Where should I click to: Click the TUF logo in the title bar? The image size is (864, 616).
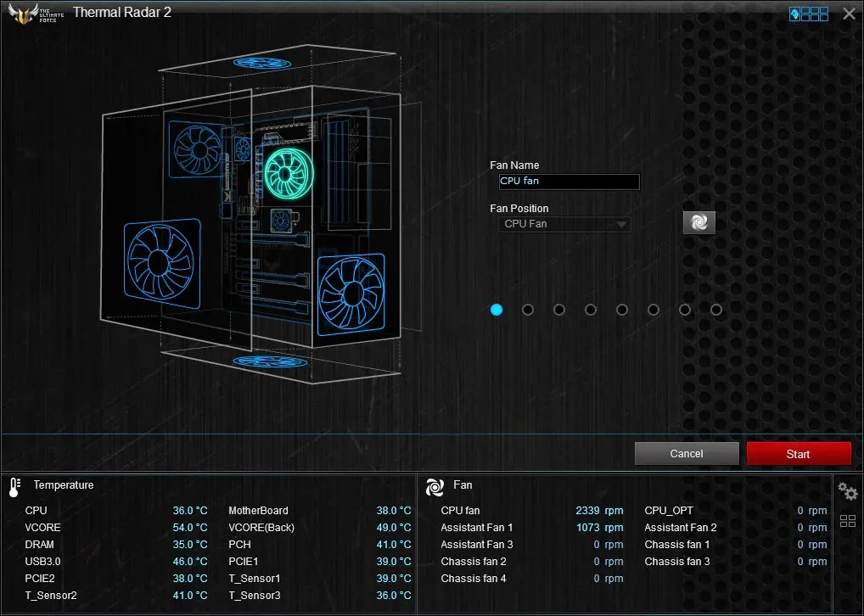coord(36,14)
